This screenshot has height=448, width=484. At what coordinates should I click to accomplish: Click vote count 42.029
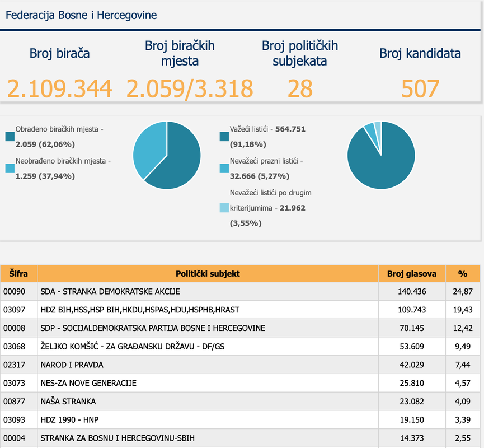[x=412, y=365]
